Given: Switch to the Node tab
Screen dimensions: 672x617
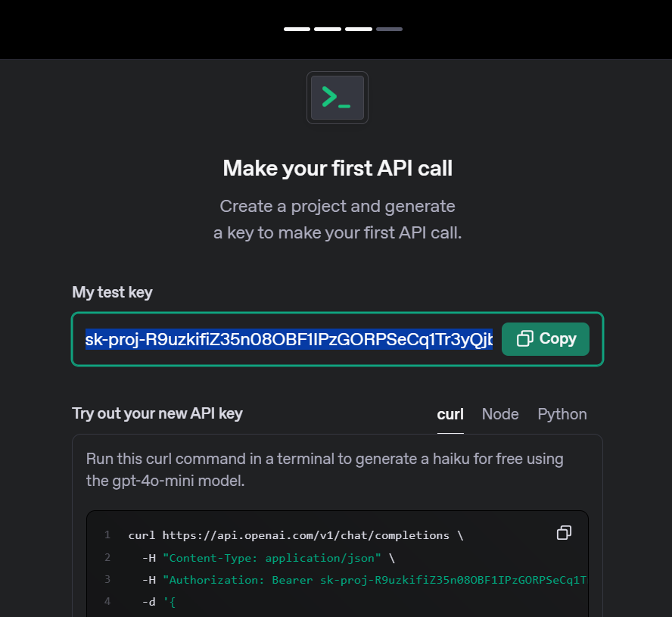Looking at the screenshot, I should coord(500,414).
